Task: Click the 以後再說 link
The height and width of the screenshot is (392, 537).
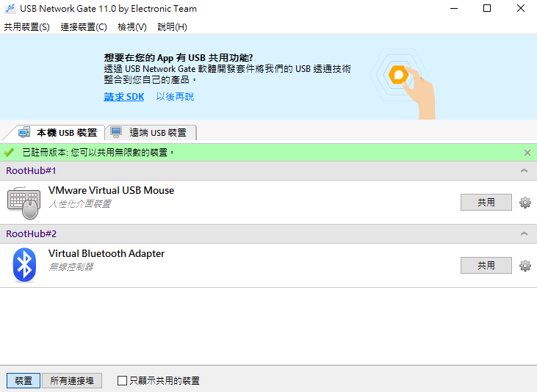Action: pyautogui.click(x=175, y=97)
